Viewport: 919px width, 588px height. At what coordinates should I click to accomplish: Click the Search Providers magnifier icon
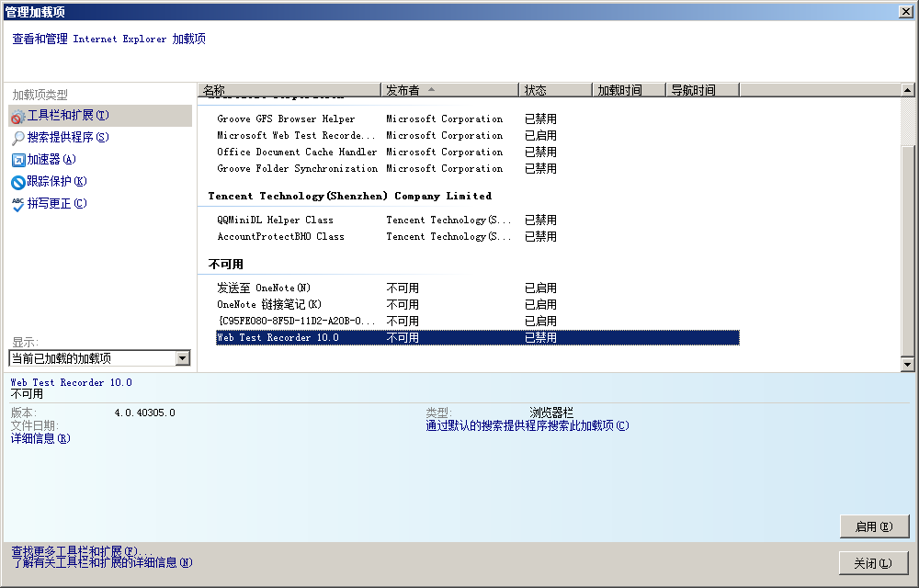pos(18,138)
